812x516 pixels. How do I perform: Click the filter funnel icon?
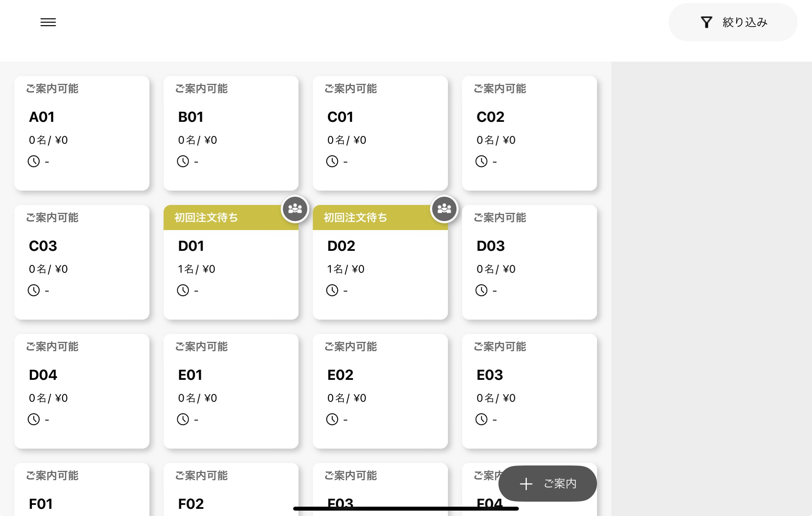pyautogui.click(x=706, y=22)
